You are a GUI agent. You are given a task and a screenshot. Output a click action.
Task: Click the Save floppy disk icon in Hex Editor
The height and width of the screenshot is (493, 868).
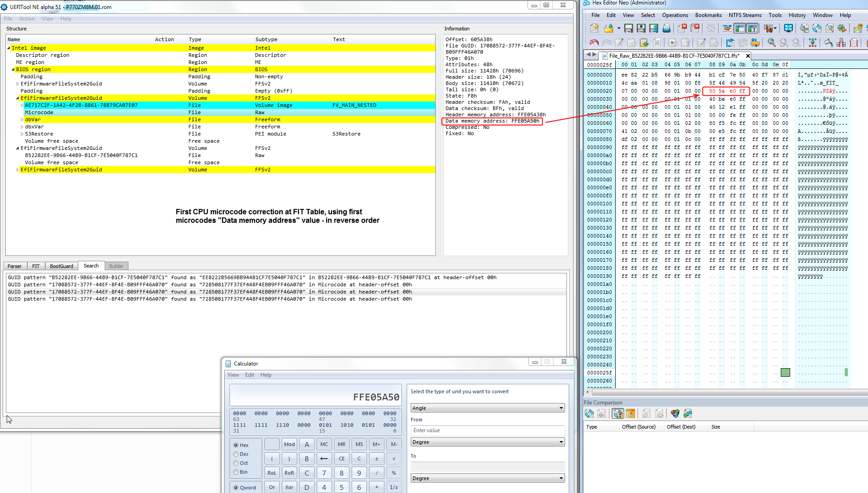[628, 28]
